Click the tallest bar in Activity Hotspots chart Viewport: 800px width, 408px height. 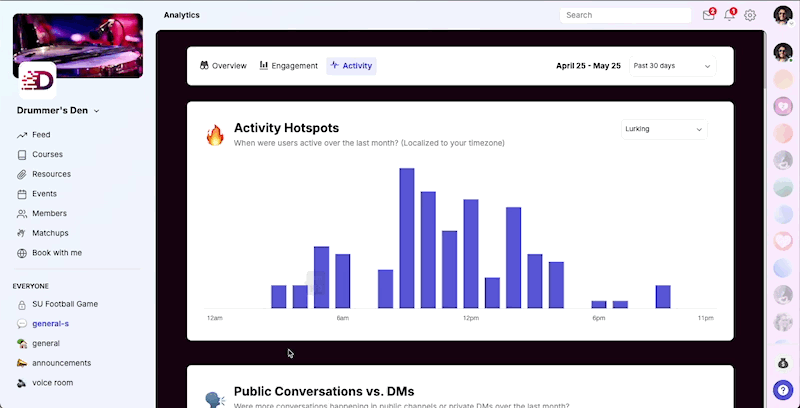coord(407,238)
